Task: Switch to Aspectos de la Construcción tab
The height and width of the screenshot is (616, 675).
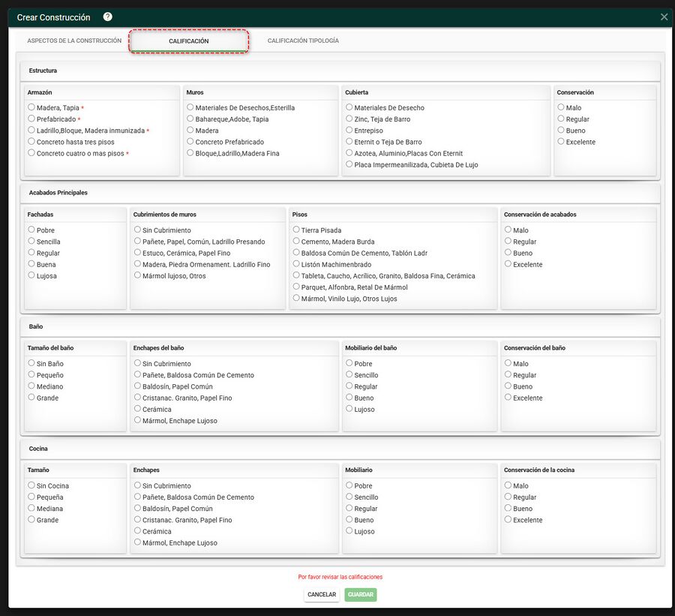Action: (x=74, y=41)
